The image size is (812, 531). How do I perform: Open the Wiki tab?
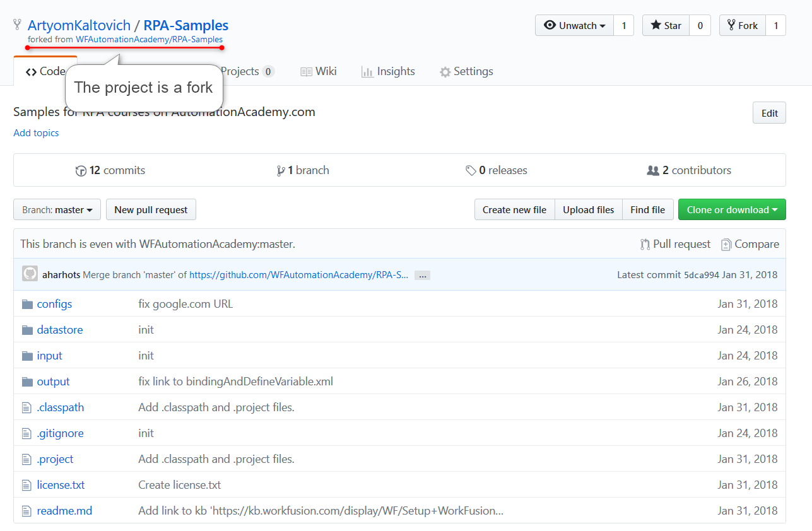(x=319, y=71)
